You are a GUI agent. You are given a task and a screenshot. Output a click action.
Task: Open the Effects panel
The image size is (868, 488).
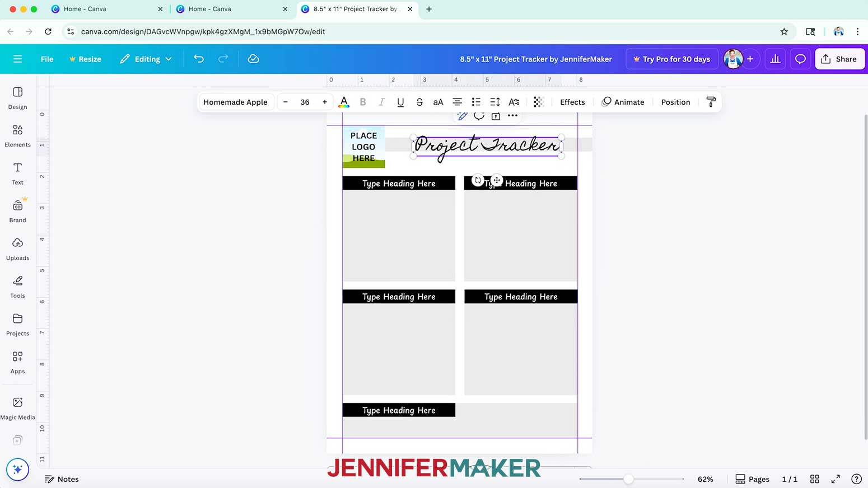point(572,102)
